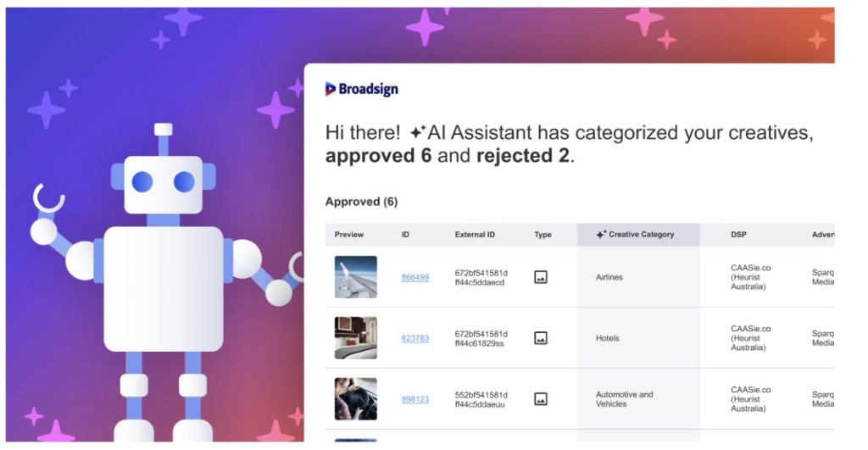This screenshot has width=868, height=450.
Task: Click the AI Assistant sparkle icon in the greeting
Action: pyautogui.click(x=417, y=133)
